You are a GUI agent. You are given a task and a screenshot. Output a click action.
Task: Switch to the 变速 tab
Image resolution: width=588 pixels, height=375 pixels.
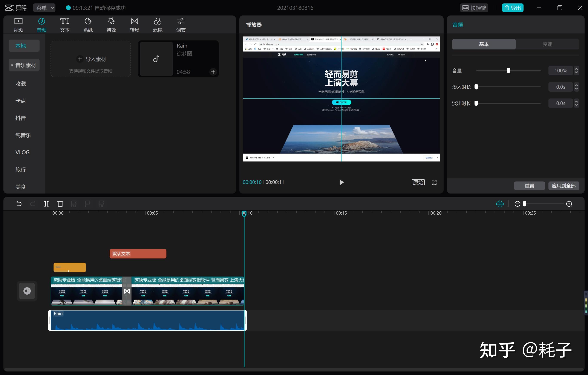pyautogui.click(x=547, y=44)
